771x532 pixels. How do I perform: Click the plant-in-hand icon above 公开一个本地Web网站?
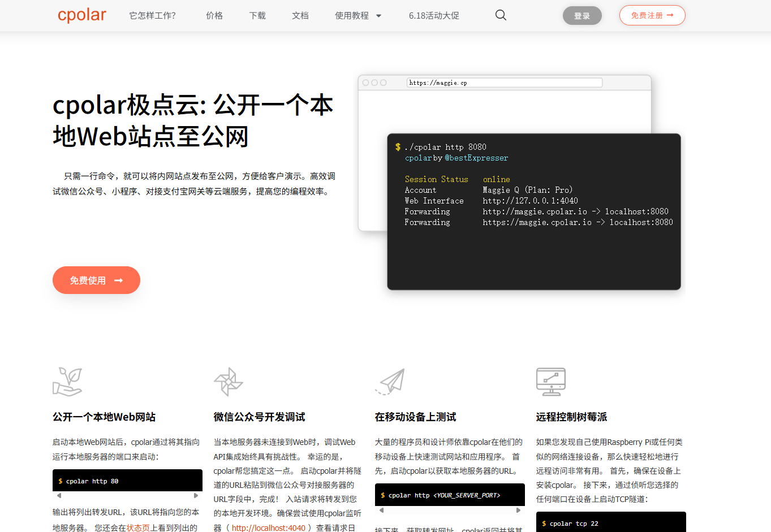(x=67, y=382)
